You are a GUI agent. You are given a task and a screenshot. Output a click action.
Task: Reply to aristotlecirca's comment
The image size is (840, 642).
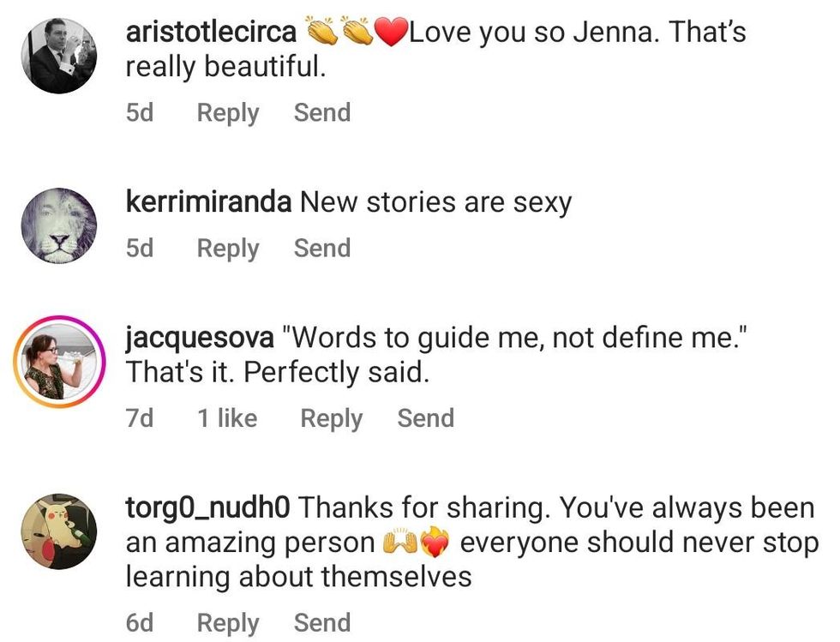pyautogui.click(x=227, y=112)
